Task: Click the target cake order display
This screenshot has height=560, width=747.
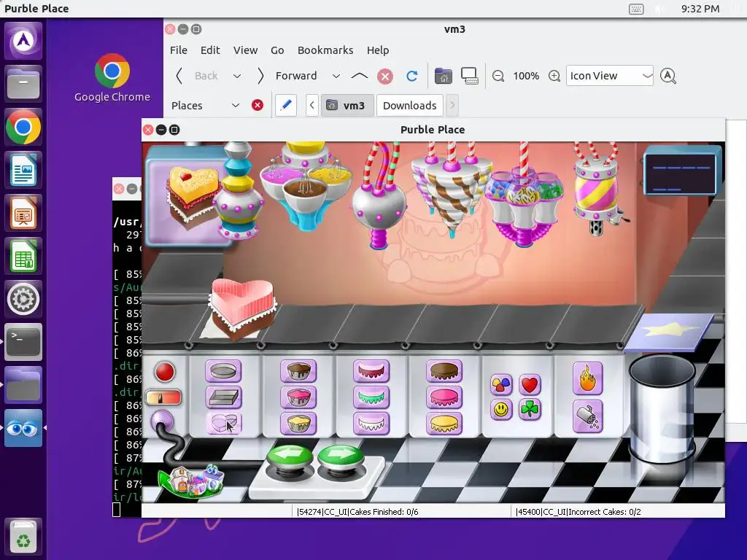Action: click(x=187, y=195)
